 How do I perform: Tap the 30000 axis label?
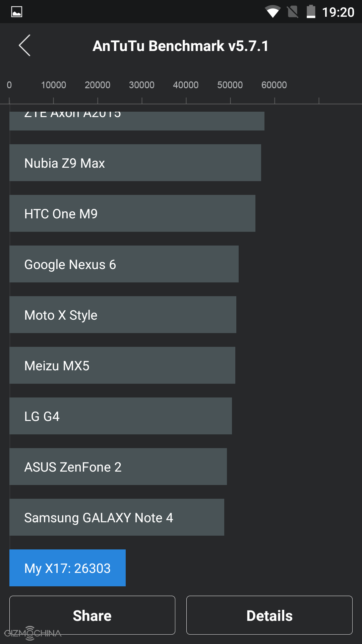point(142,85)
